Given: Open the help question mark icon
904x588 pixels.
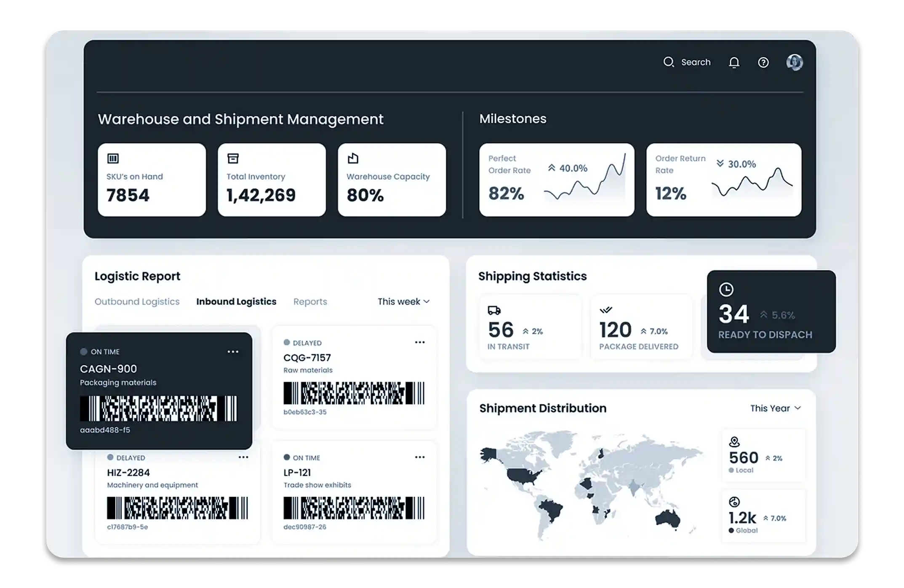Looking at the screenshot, I should point(763,62).
